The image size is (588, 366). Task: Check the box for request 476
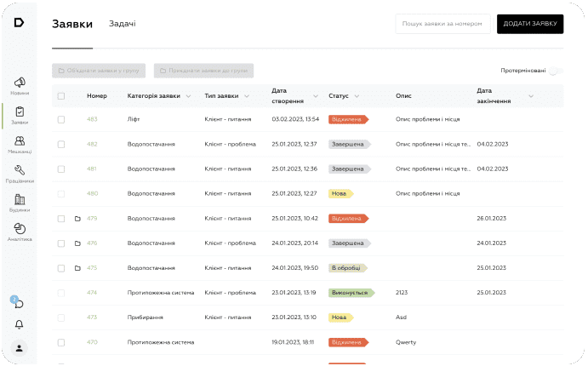coord(61,243)
